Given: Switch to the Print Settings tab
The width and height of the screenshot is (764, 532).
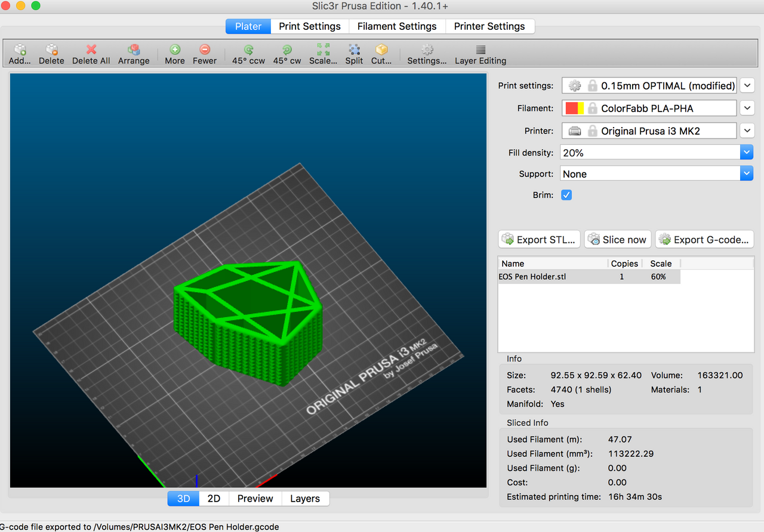Looking at the screenshot, I should [310, 26].
